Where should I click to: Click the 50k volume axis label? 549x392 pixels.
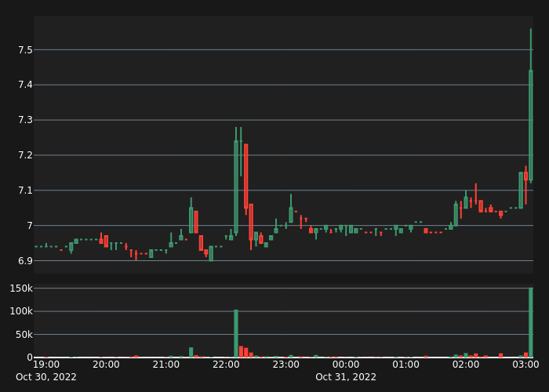pyautogui.click(x=24, y=335)
